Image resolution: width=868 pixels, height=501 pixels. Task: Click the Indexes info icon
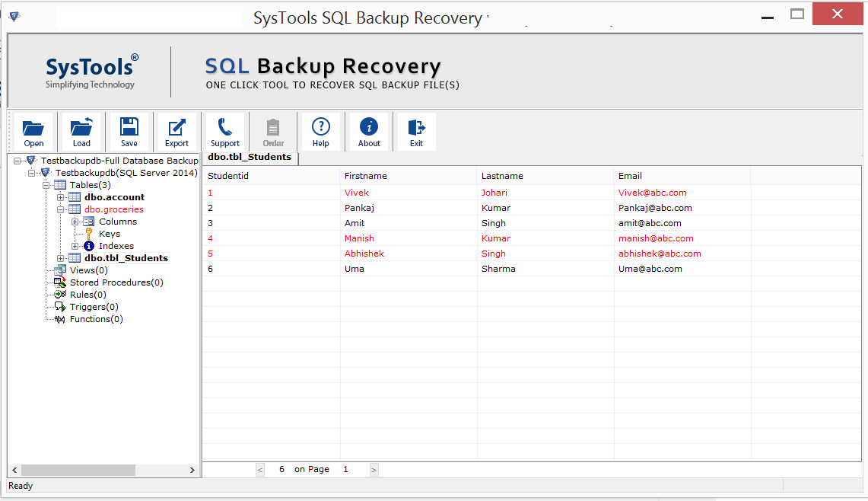tap(88, 246)
